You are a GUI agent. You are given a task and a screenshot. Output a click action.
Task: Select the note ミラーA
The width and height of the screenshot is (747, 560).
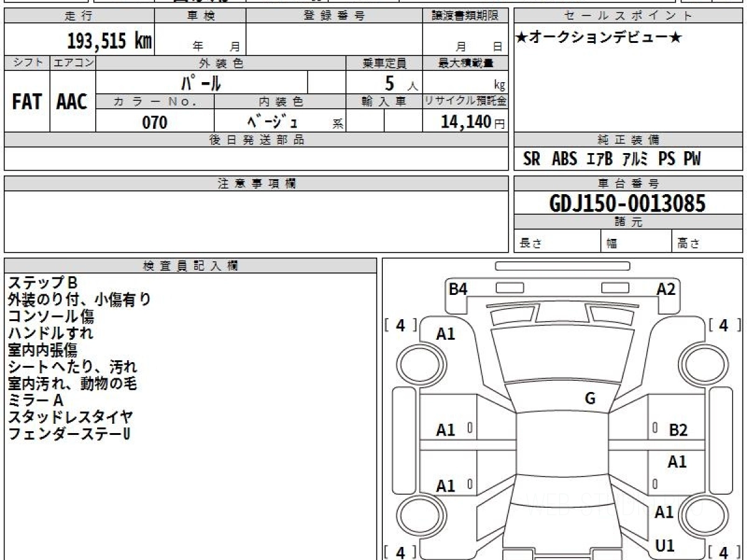coord(35,400)
